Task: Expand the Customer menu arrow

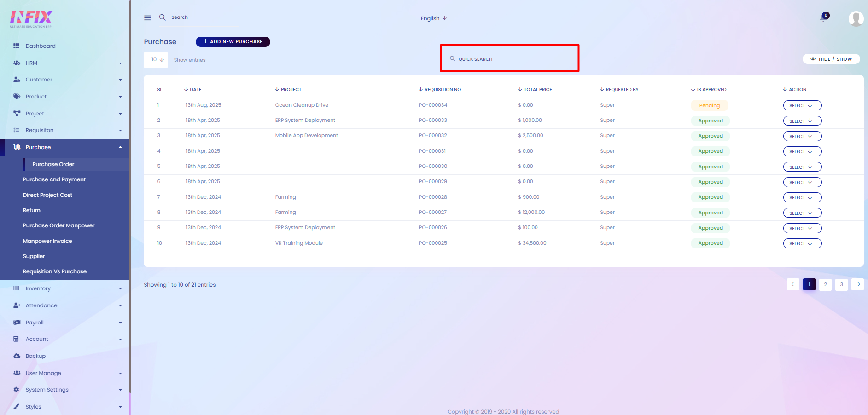Action: point(120,80)
